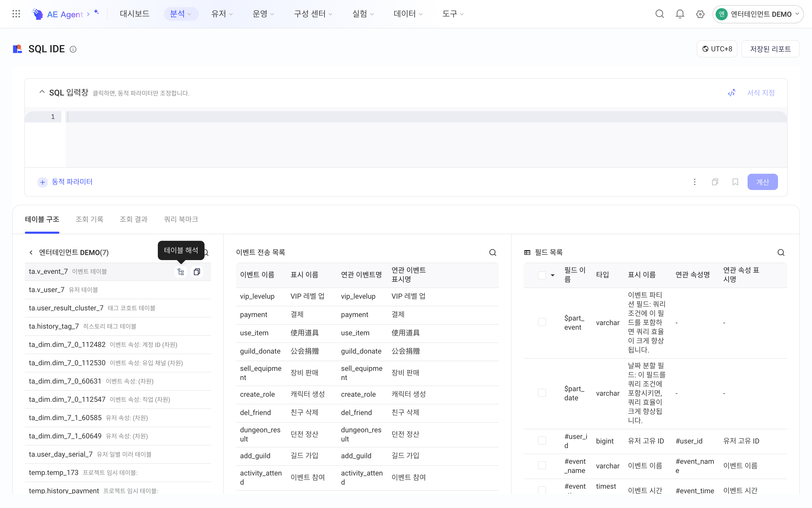This screenshot has height=508, width=812.
Task: Go to 대시보드 in the top menu
Action: pos(134,14)
